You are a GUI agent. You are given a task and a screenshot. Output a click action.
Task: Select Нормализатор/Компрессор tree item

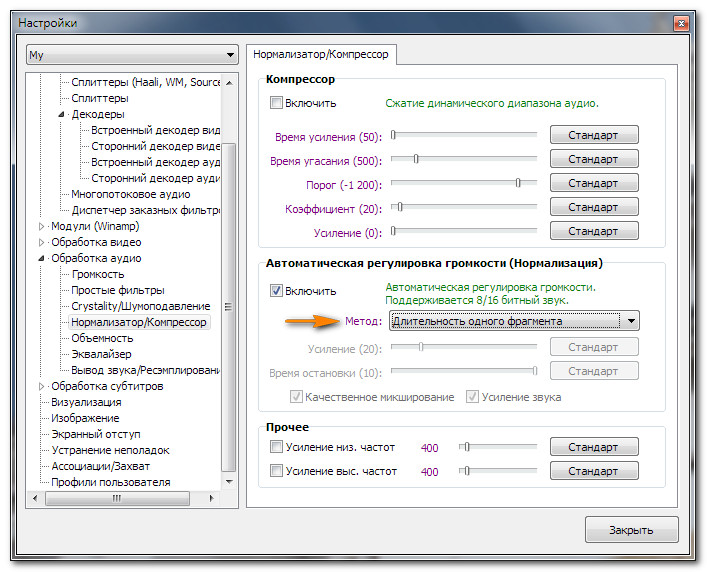click(139, 322)
